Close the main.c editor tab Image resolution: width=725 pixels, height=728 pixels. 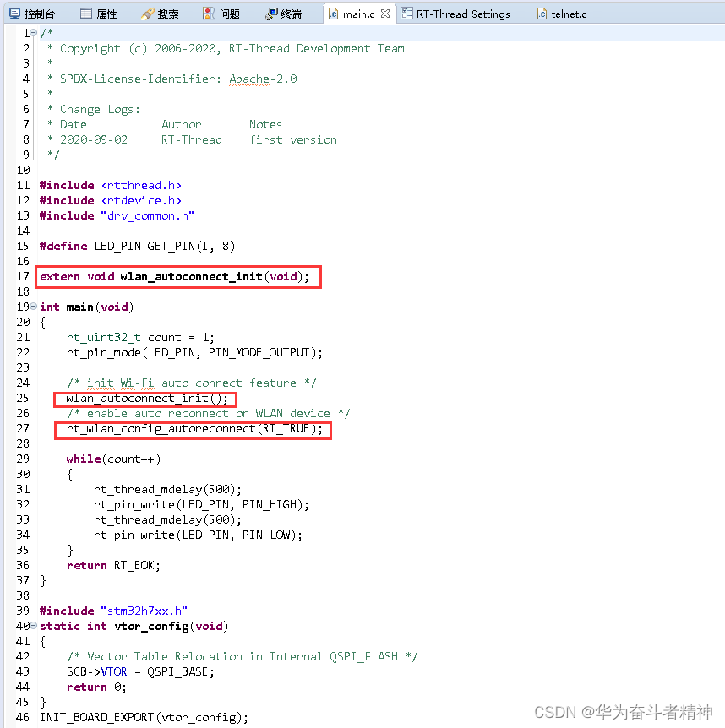pos(388,13)
